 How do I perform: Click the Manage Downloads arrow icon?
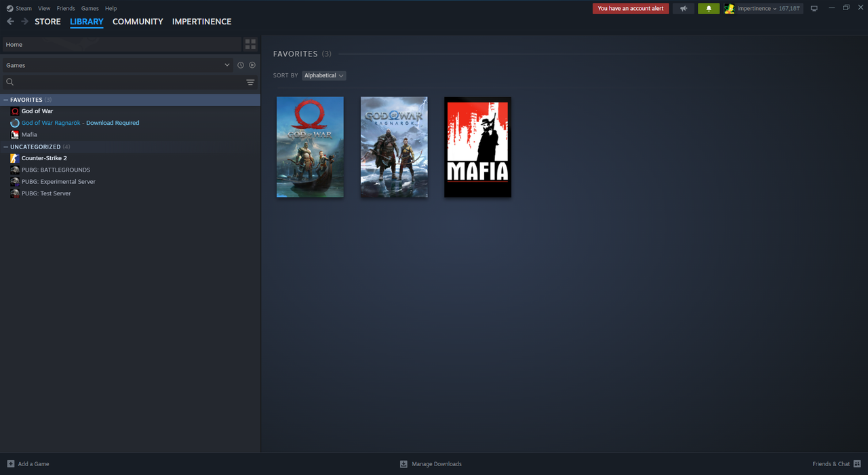point(403,464)
